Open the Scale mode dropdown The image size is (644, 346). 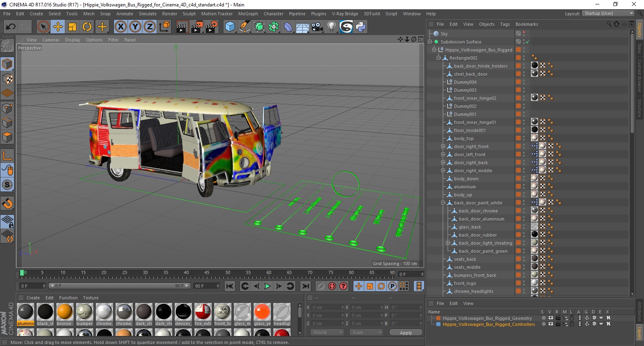point(366,332)
